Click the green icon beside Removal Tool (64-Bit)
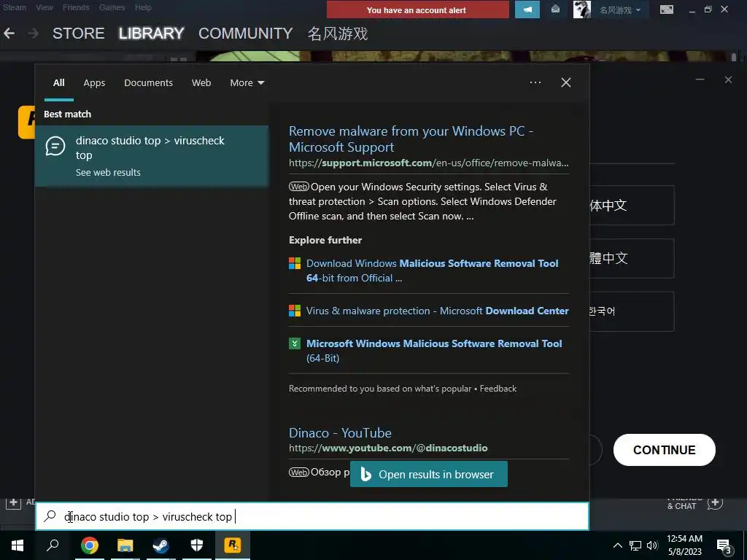This screenshot has height=560, width=747. pyautogui.click(x=295, y=343)
